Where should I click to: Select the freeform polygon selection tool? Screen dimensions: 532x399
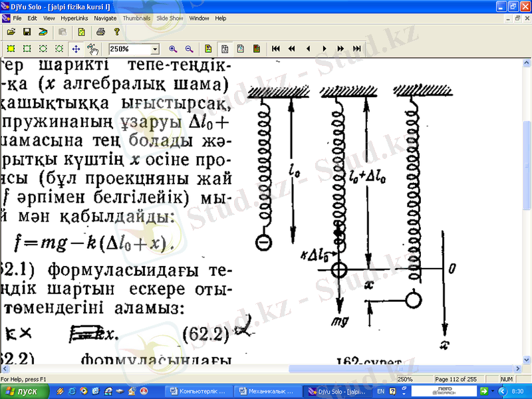point(59,49)
